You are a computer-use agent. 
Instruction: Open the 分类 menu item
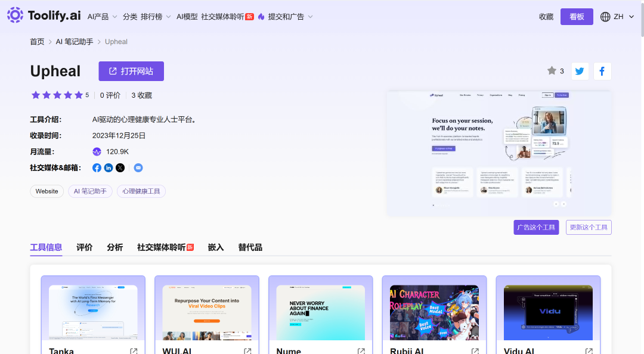(130, 17)
